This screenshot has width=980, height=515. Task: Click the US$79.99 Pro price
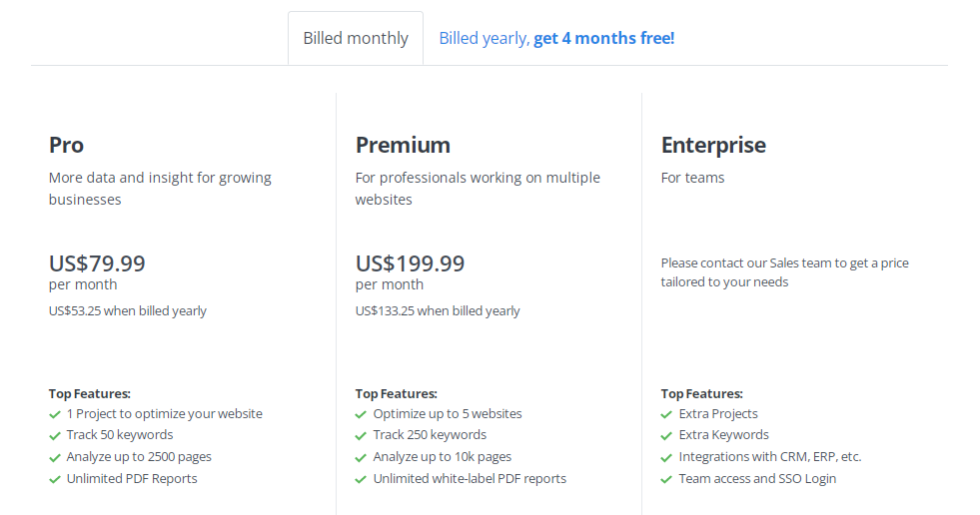click(x=97, y=264)
